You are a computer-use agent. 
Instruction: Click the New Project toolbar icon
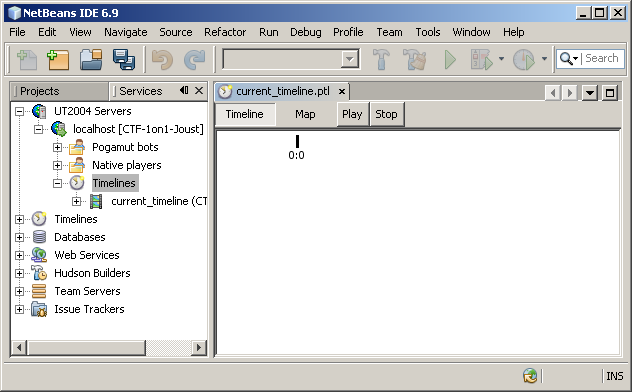click(58, 60)
